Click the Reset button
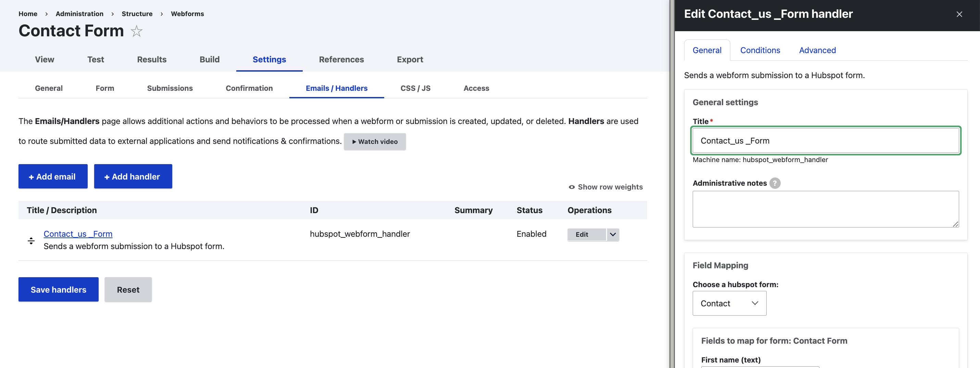Screen dimensions: 980x368 pos(128,290)
